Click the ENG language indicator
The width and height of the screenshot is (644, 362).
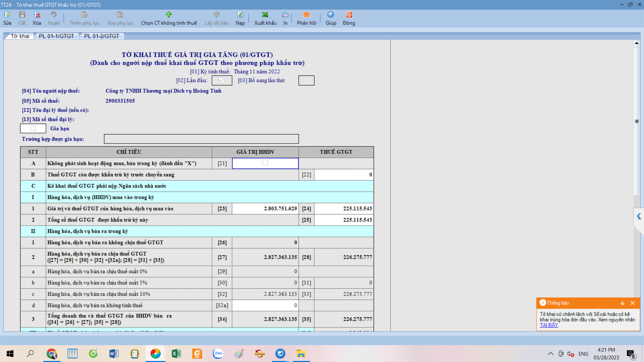583,354
